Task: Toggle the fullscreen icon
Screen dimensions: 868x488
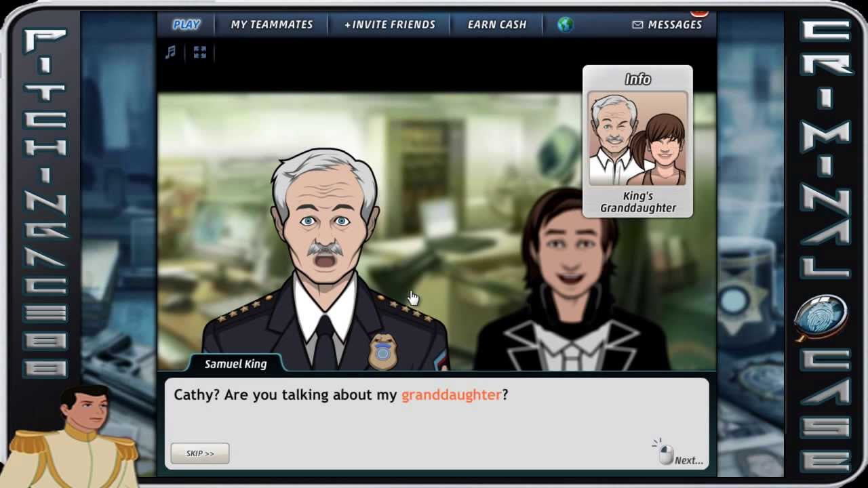Action: [x=199, y=52]
